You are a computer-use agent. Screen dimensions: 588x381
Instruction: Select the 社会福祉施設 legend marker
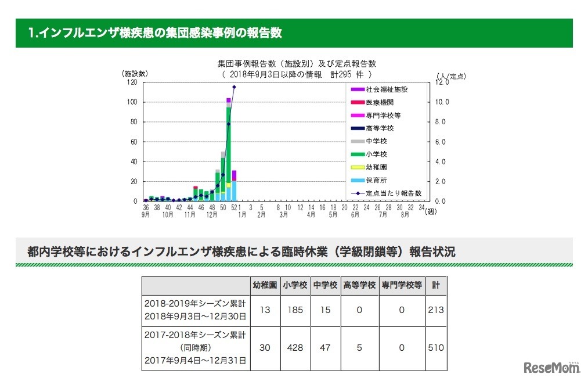tap(357, 89)
